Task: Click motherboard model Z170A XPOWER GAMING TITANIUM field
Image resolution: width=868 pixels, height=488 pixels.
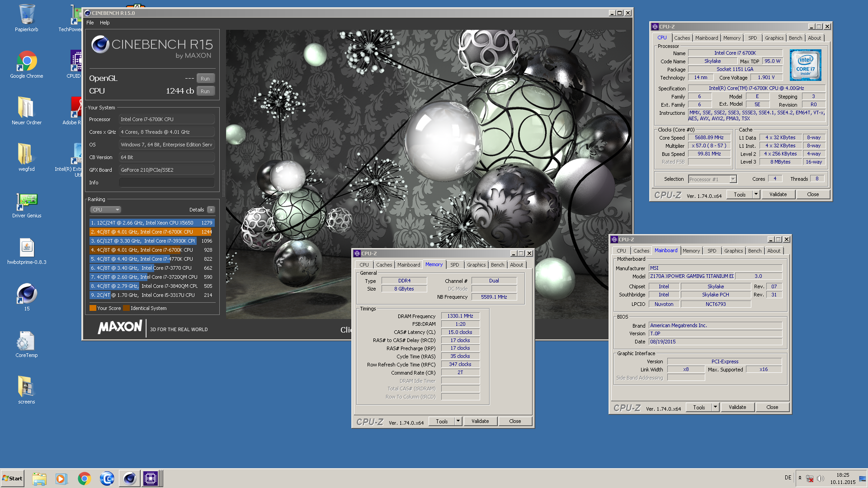Action: click(692, 276)
